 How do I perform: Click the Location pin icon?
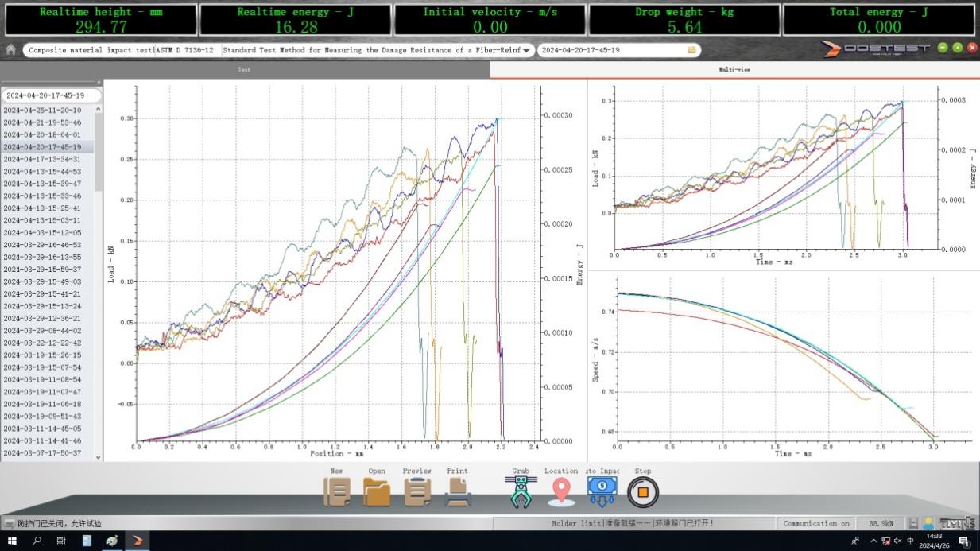561,492
